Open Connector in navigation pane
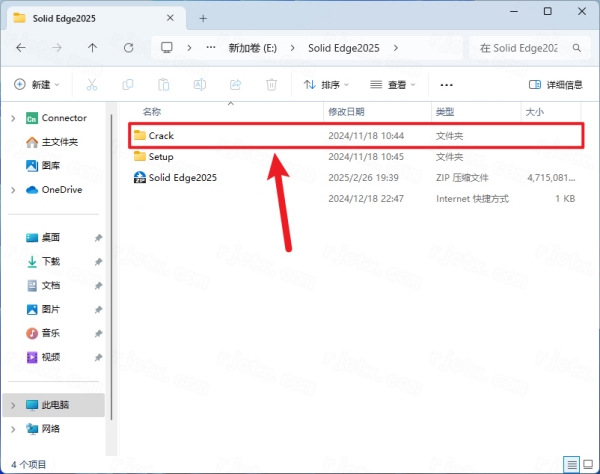 pyautogui.click(x=57, y=118)
